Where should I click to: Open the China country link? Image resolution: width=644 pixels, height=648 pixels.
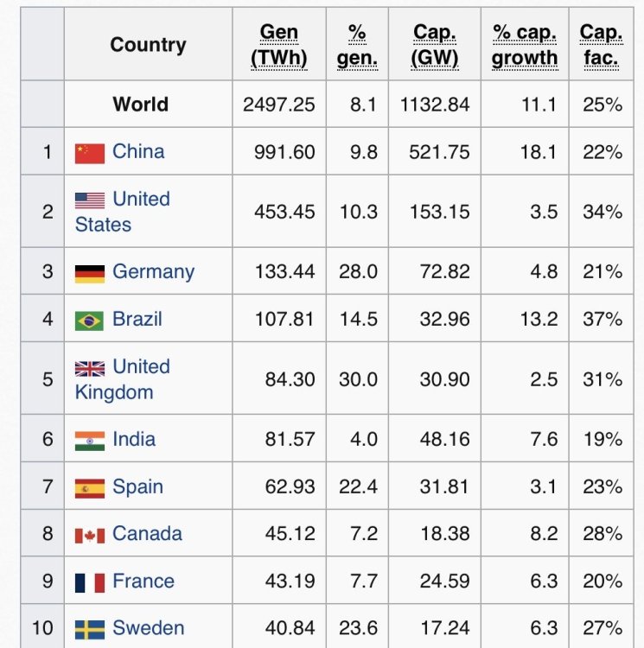138,151
